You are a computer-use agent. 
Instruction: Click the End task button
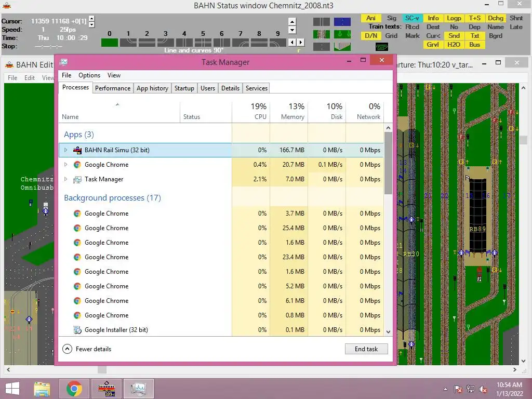pyautogui.click(x=366, y=349)
